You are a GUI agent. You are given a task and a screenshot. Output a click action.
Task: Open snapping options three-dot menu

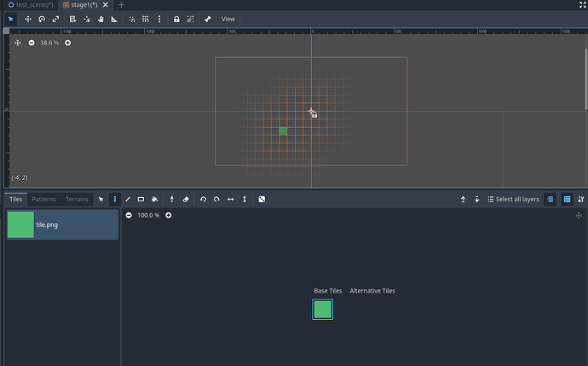tap(159, 19)
